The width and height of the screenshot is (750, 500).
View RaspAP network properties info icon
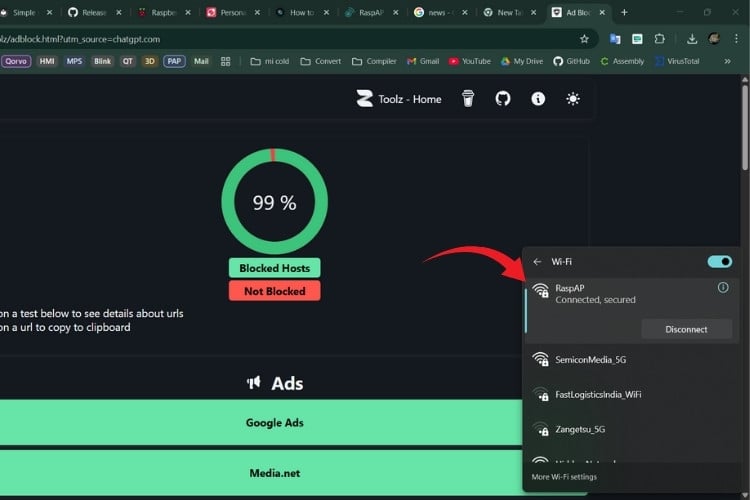pyautogui.click(x=723, y=288)
